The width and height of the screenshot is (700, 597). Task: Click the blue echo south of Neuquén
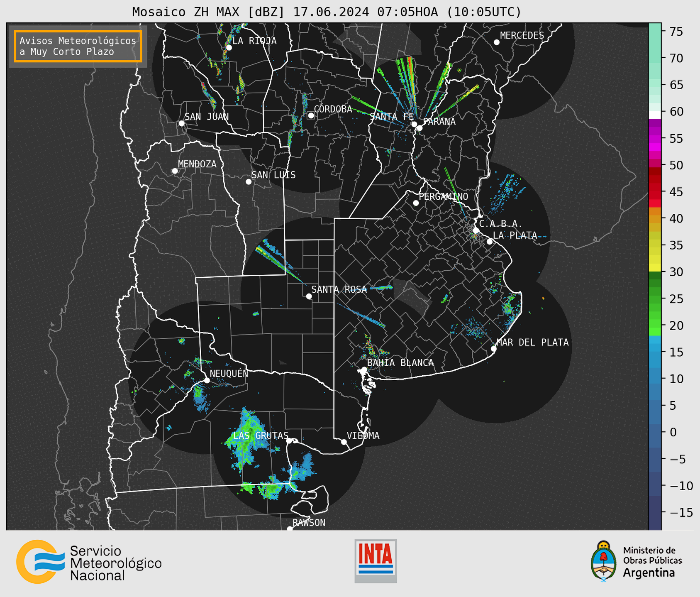pos(201,398)
